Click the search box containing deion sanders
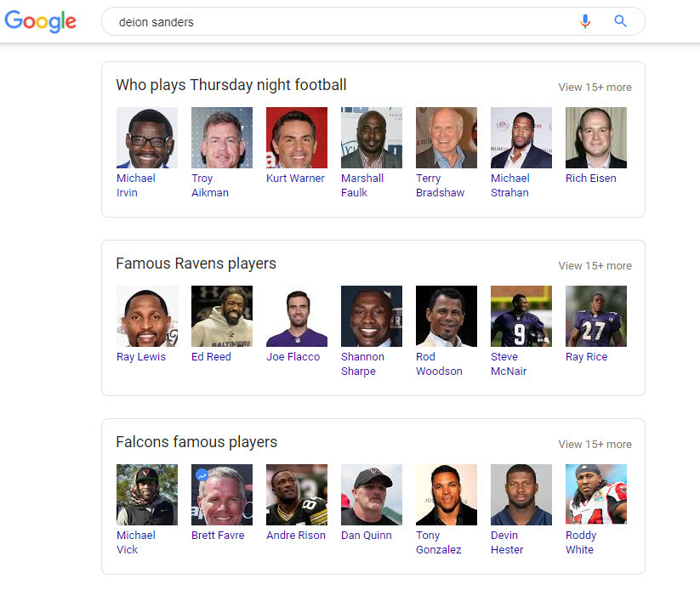The width and height of the screenshot is (700, 590). [340, 22]
